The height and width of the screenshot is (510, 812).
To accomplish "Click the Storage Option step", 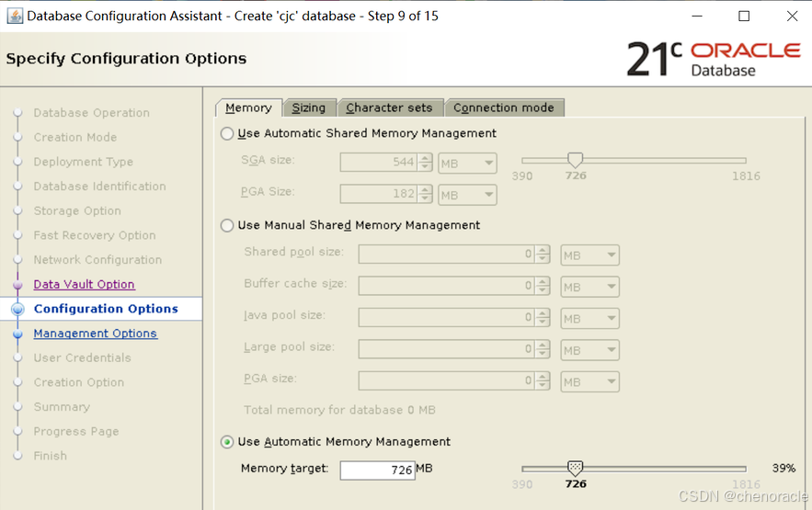I will (77, 211).
